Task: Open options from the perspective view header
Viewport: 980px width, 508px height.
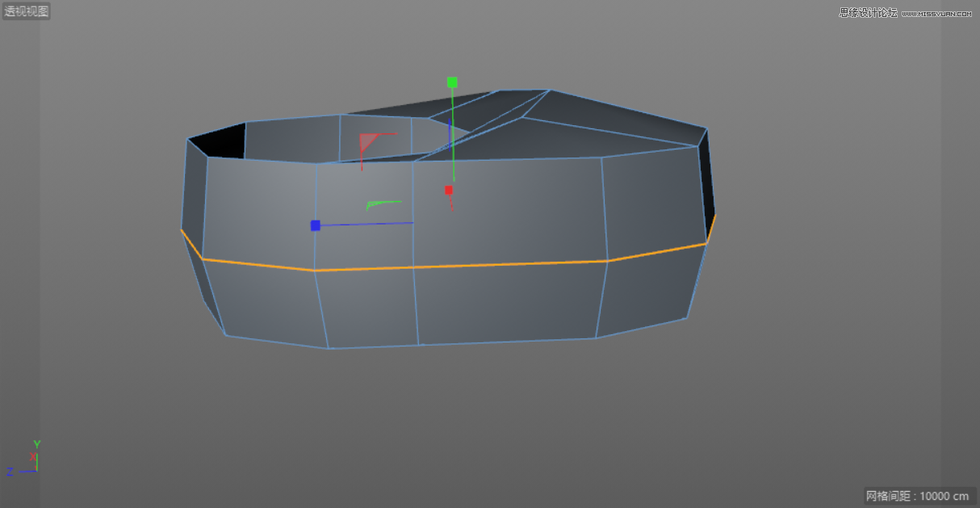Action: click(26, 10)
